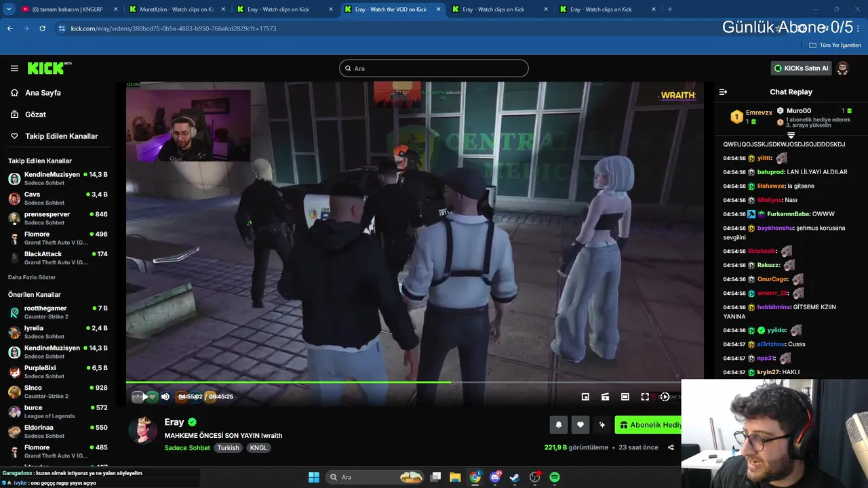Open the Kick hamburger sidebar menu
Viewport: 868px width, 488px height.
point(14,68)
